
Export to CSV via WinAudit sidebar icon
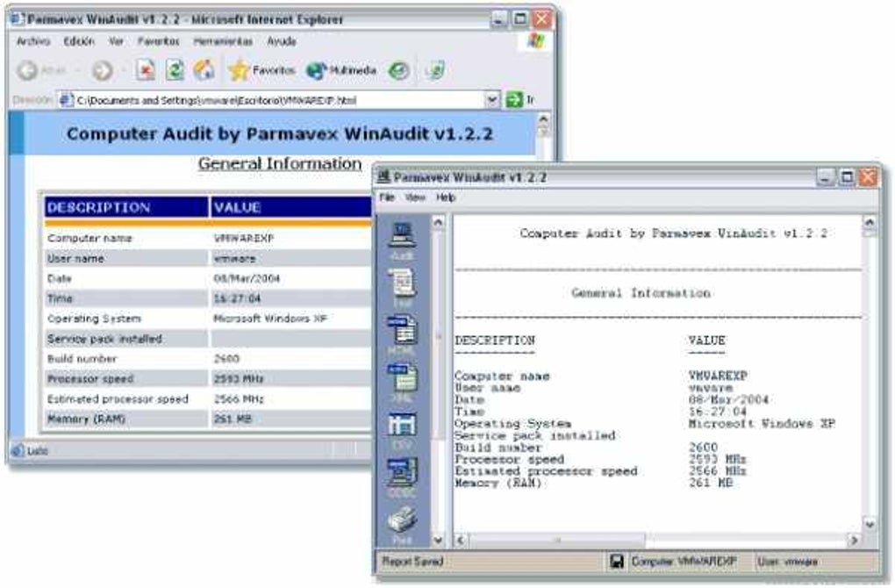coord(403,425)
